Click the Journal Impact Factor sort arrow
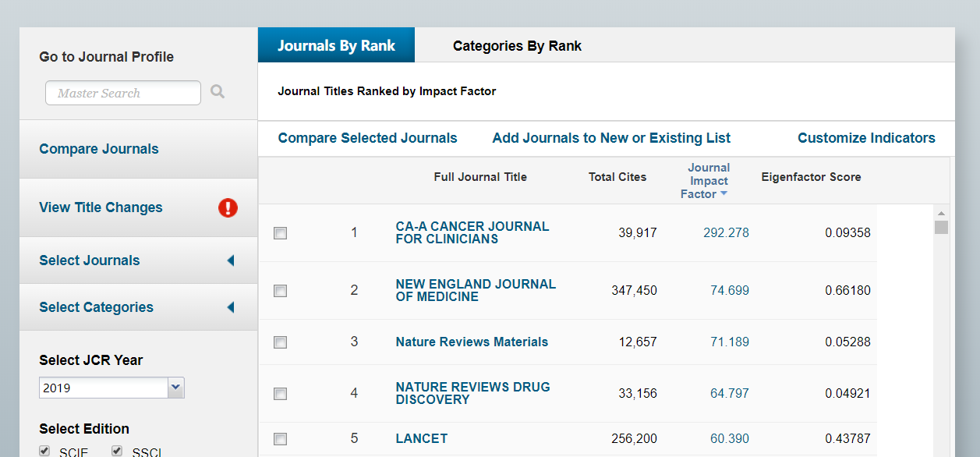 coord(724,194)
